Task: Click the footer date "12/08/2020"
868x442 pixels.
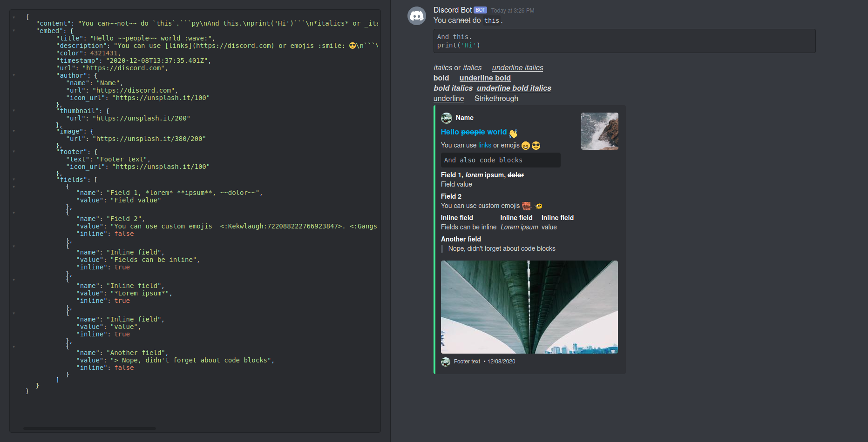Action: pos(502,362)
